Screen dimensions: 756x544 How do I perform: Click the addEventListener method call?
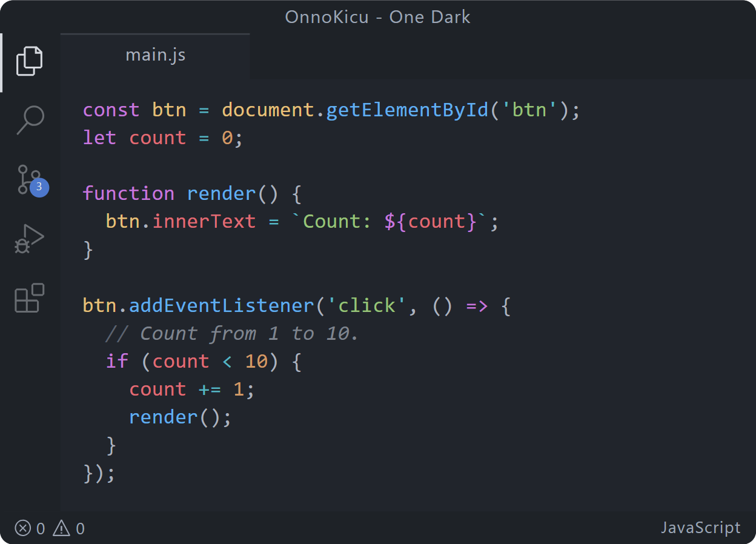[x=222, y=305]
